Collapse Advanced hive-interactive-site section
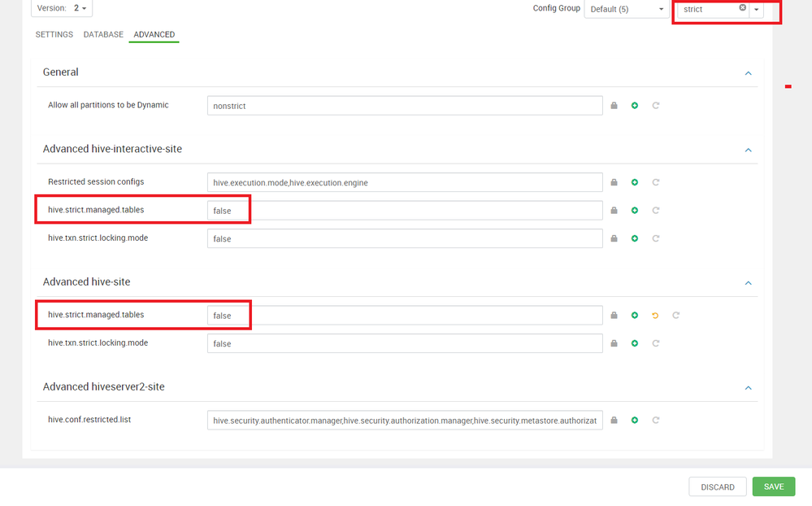This screenshot has height=506, width=812. 749,150
